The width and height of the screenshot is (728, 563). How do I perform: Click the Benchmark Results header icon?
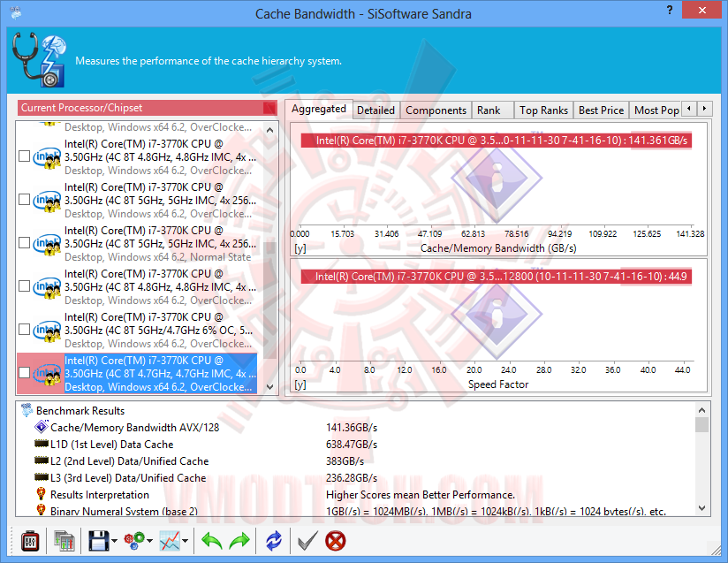click(27, 410)
